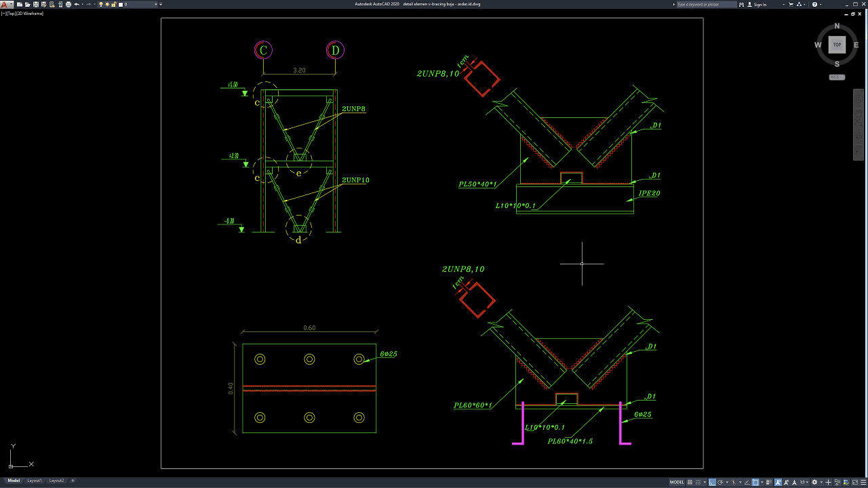Click the Save icon in Quick Access
The image size is (868, 488).
coord(35,5)
